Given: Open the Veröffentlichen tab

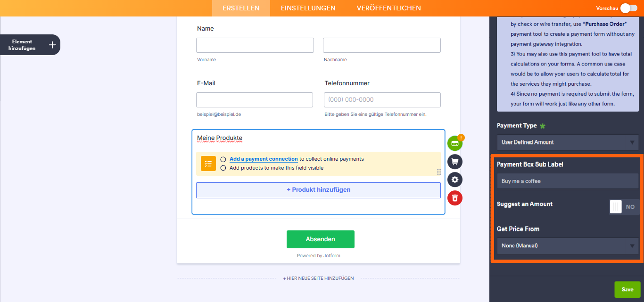Looking at the screenshot, I should pyautogui.click(x=389, y=8).
